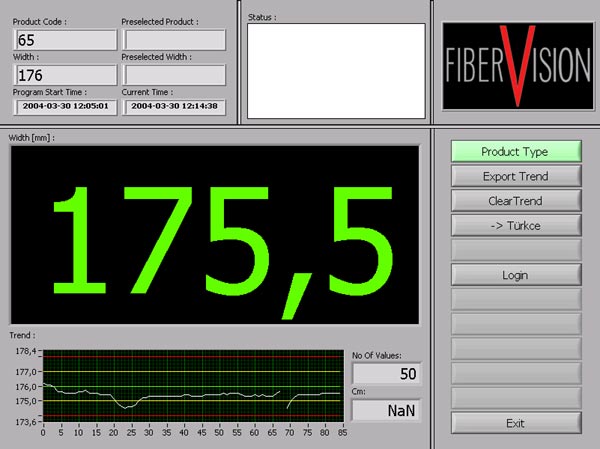Open the Login dialog
The width and height of the screenshot is (600, 449).
515,274
